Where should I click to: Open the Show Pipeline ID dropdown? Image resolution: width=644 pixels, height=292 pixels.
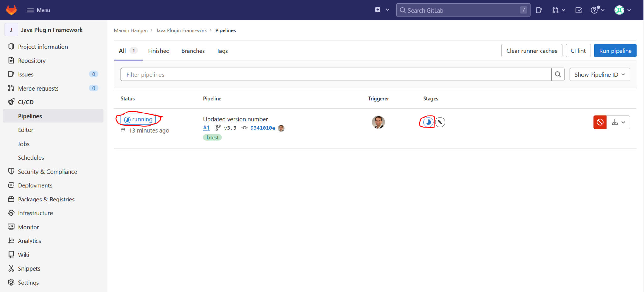pos(599,74)
